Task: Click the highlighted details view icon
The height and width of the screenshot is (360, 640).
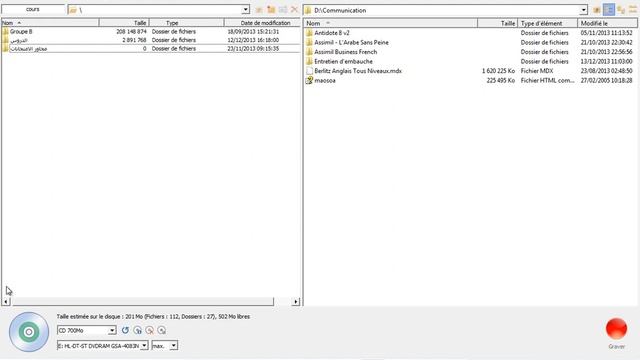Action: (609, 10)
